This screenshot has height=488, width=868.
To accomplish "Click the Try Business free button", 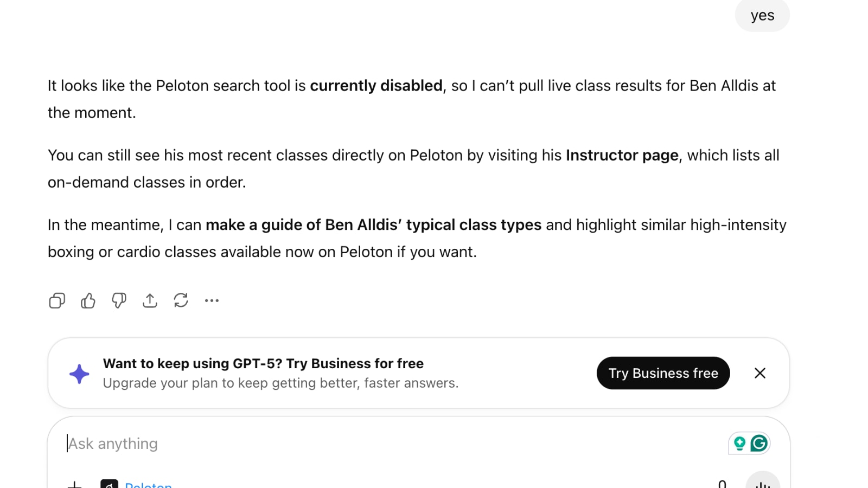I will pos(663,373).
